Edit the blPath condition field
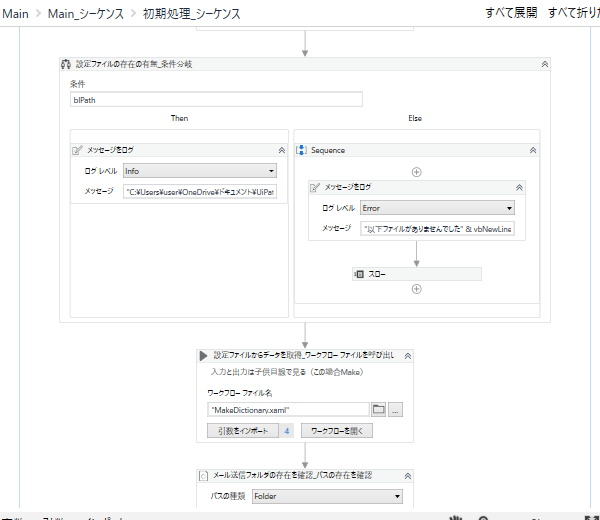Screen dimensions: 600x520 (x=216, y=100)
